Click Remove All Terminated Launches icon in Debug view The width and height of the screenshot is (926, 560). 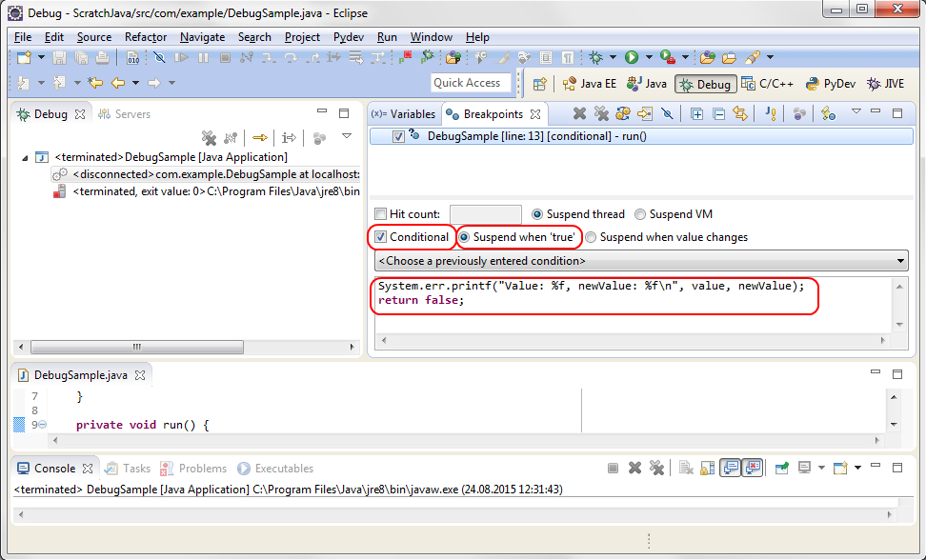point(209,138)
